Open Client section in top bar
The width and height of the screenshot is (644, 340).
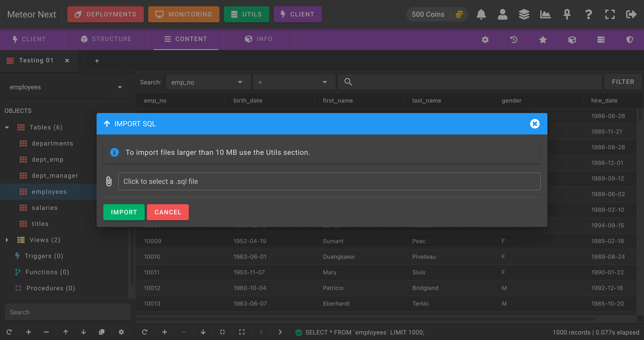tap(298, 14)
